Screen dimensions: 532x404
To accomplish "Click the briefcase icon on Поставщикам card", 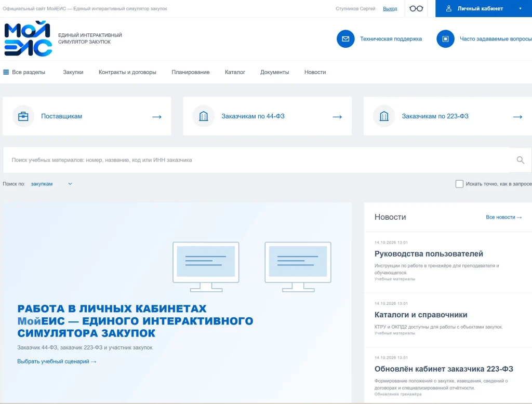I will [23, 116].
